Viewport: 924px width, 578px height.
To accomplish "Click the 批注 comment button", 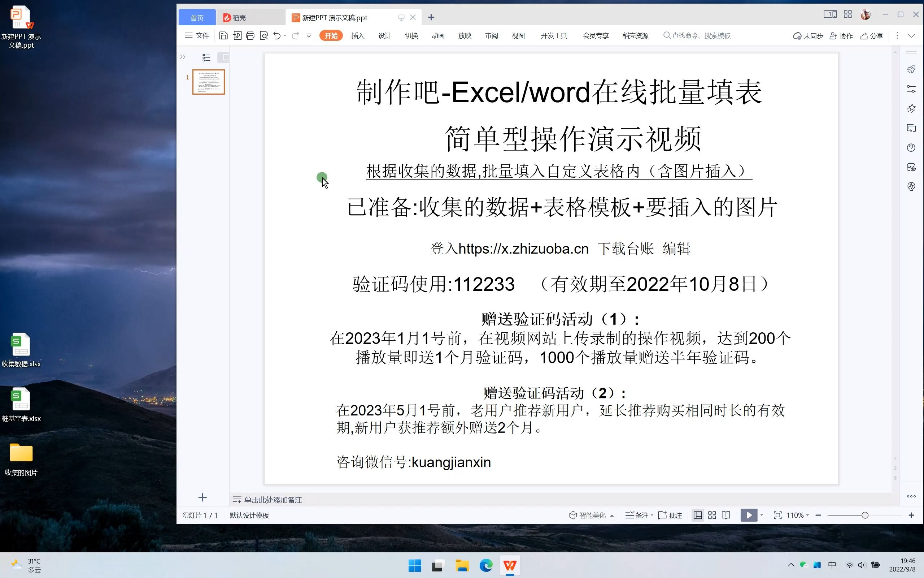I will [671, 515].
